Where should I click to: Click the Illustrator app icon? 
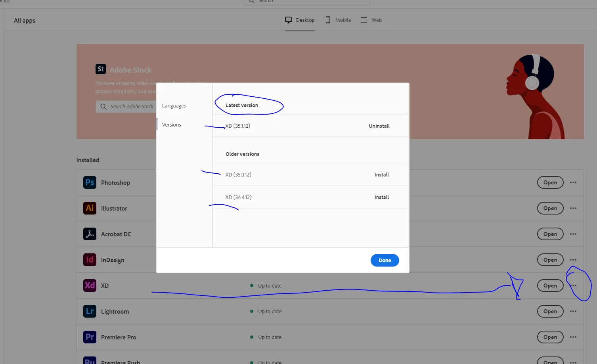[90, 208]
